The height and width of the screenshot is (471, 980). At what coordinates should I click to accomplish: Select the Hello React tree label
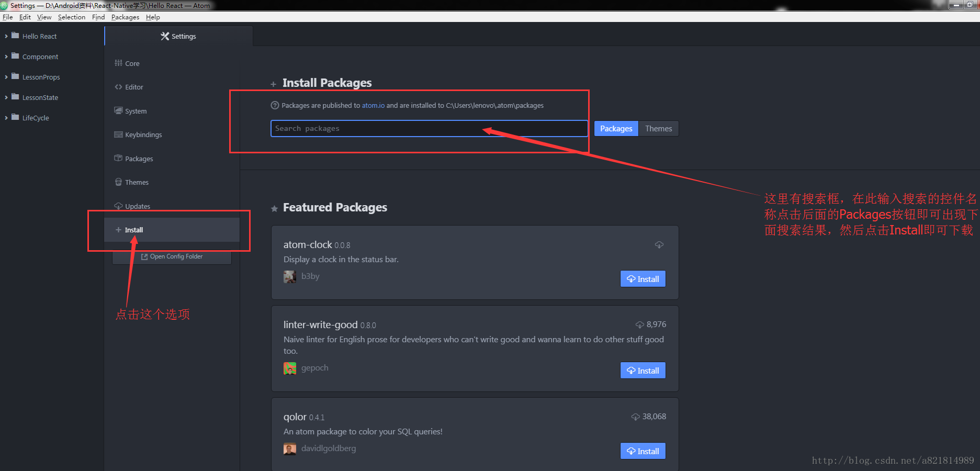[x=39, y=36]
